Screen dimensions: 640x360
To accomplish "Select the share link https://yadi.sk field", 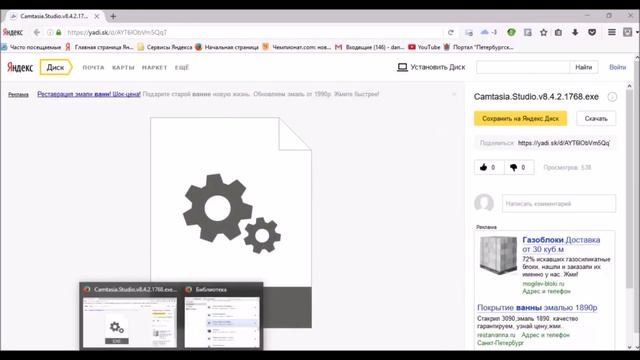I will coord(564,143).
